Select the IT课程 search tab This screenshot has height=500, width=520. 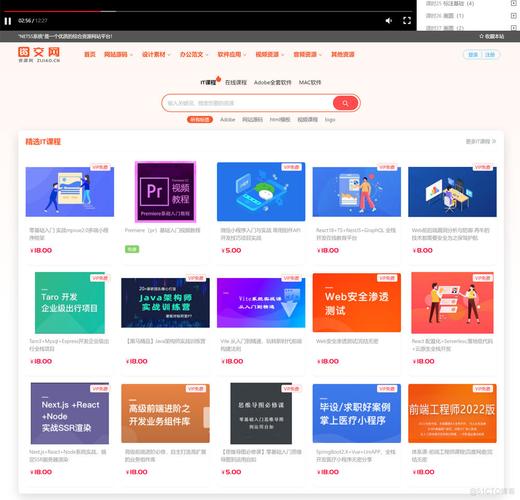pyautogui.click(x=208, y=82)
